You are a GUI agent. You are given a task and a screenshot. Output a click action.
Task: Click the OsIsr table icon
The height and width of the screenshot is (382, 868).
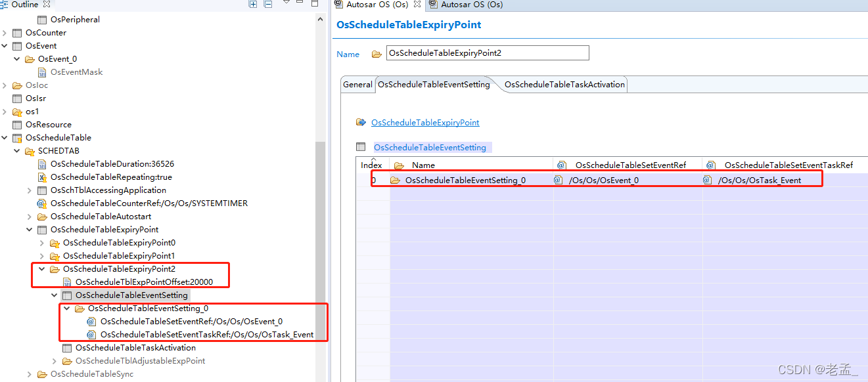[x=18, y=98]
